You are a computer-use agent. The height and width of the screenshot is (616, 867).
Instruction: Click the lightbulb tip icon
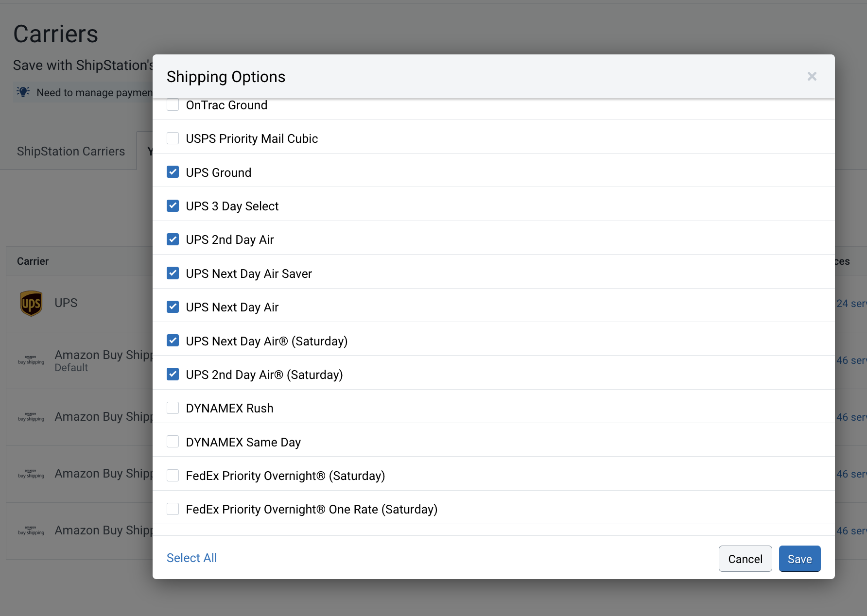pos(23,92)
